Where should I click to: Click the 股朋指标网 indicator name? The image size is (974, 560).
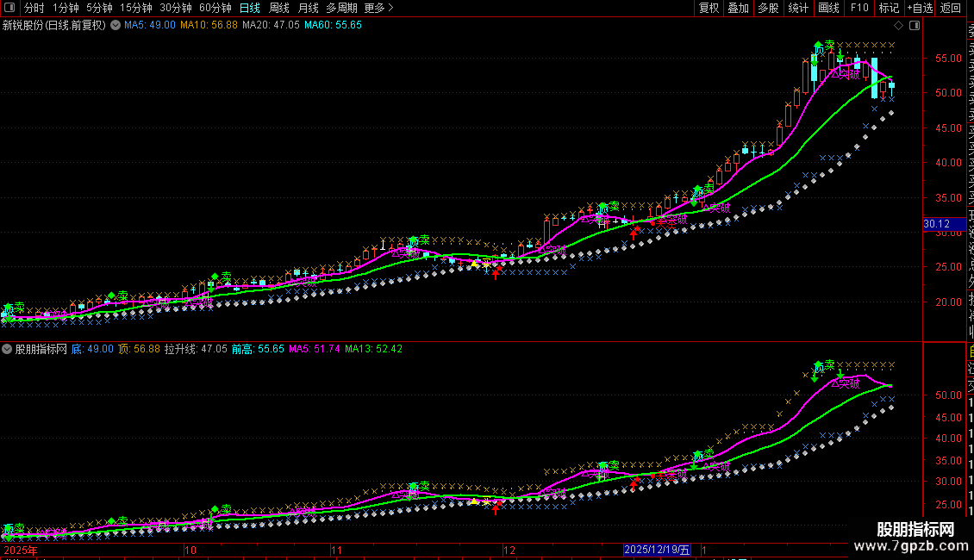coord(41,349)
